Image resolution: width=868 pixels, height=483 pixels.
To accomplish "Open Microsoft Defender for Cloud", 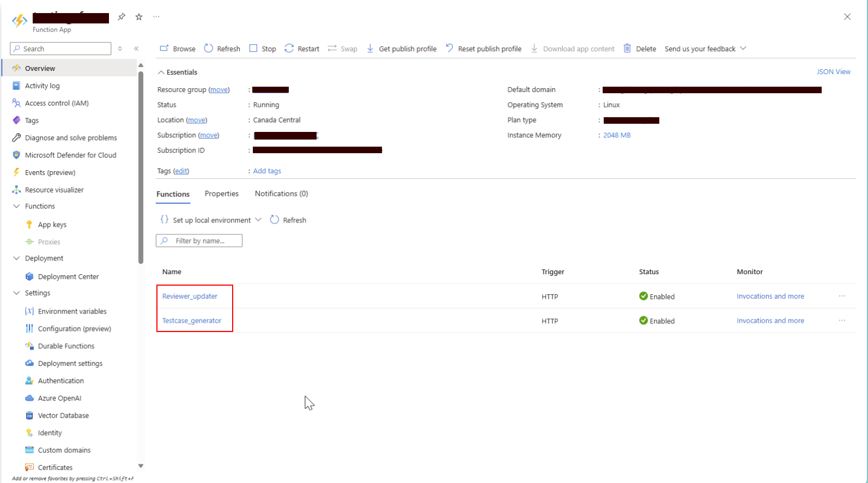I will pos(70,155).
